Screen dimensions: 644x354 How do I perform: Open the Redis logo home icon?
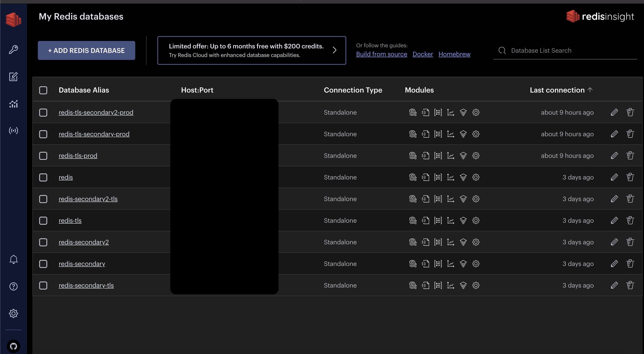click(14, 20)
